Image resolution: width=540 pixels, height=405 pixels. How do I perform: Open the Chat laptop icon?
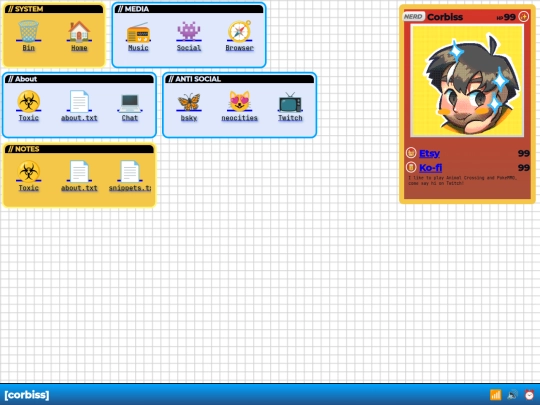[x=130, y=103]
